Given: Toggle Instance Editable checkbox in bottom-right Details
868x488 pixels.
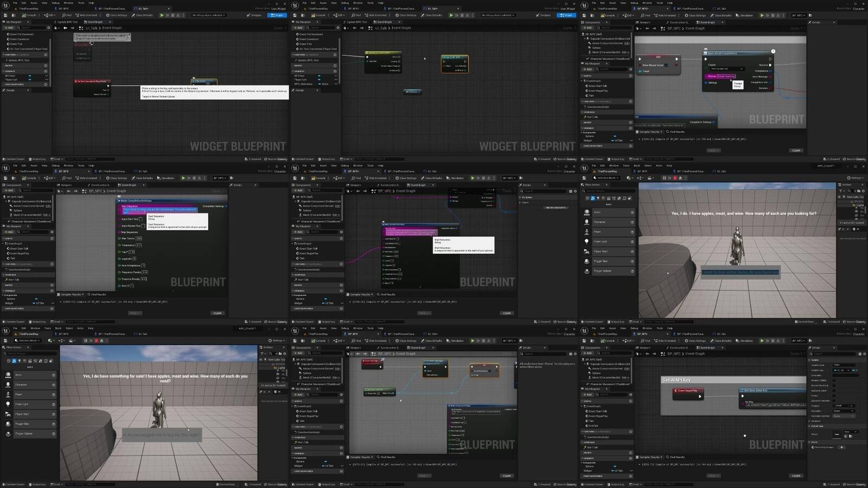Looking at the screenshot, I should [834, 381].
